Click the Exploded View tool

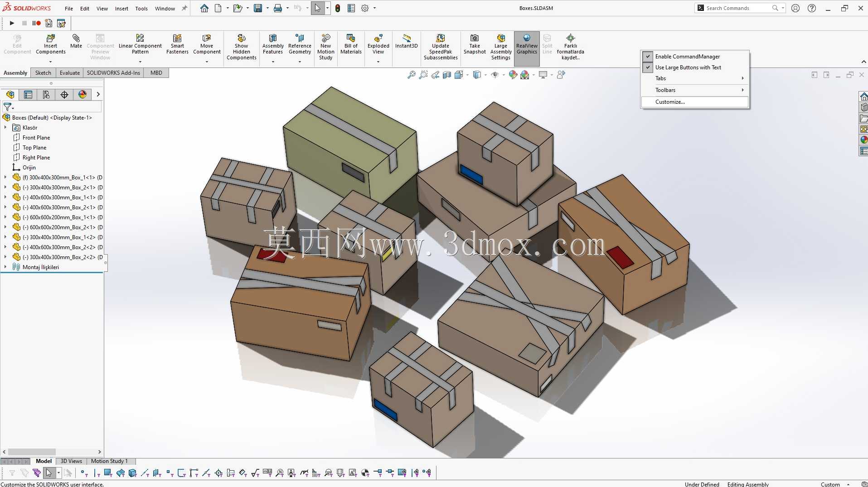click(378, 44)
